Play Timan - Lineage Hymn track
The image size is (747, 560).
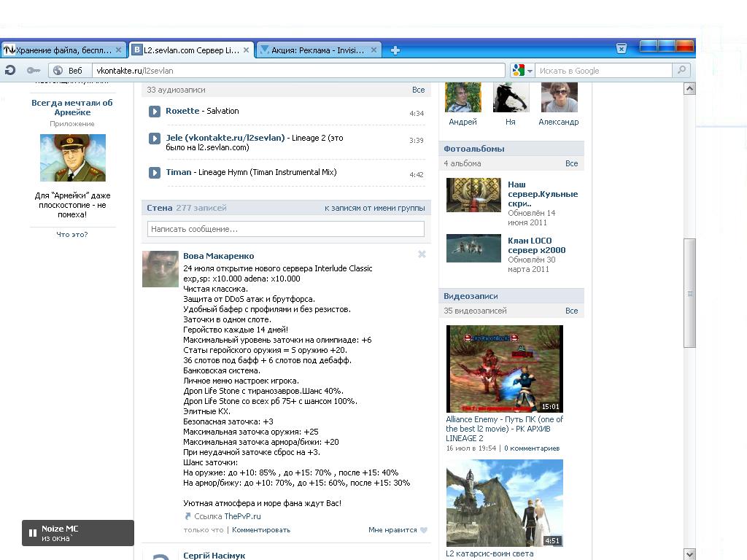click(x=155, y=172)
